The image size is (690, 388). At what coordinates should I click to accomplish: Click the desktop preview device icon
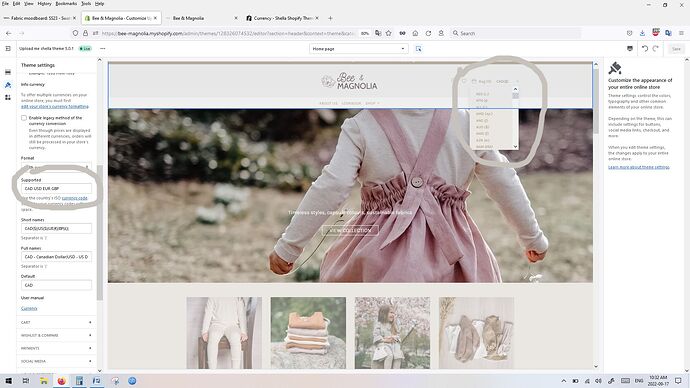[x=630, y=49]
